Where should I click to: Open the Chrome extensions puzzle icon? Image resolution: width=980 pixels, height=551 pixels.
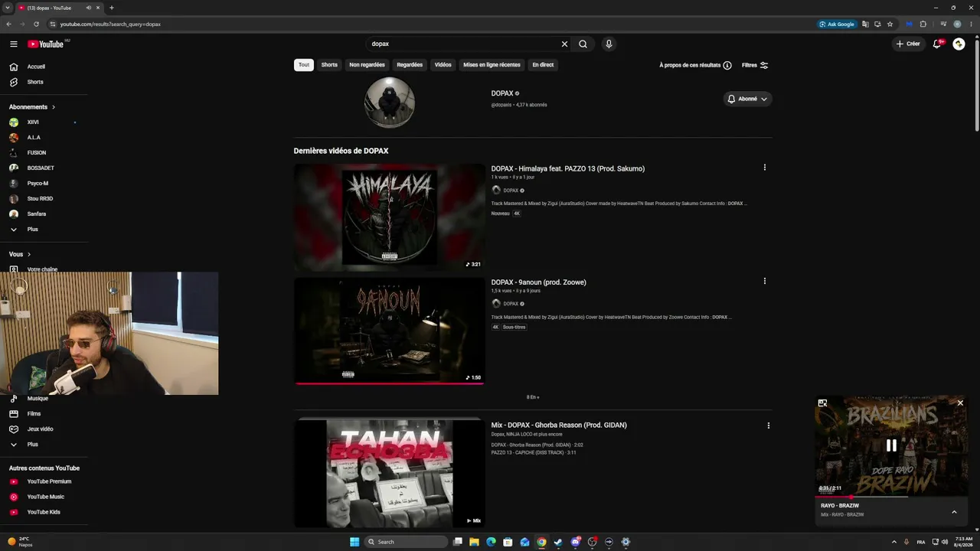[x=923, y=24]
